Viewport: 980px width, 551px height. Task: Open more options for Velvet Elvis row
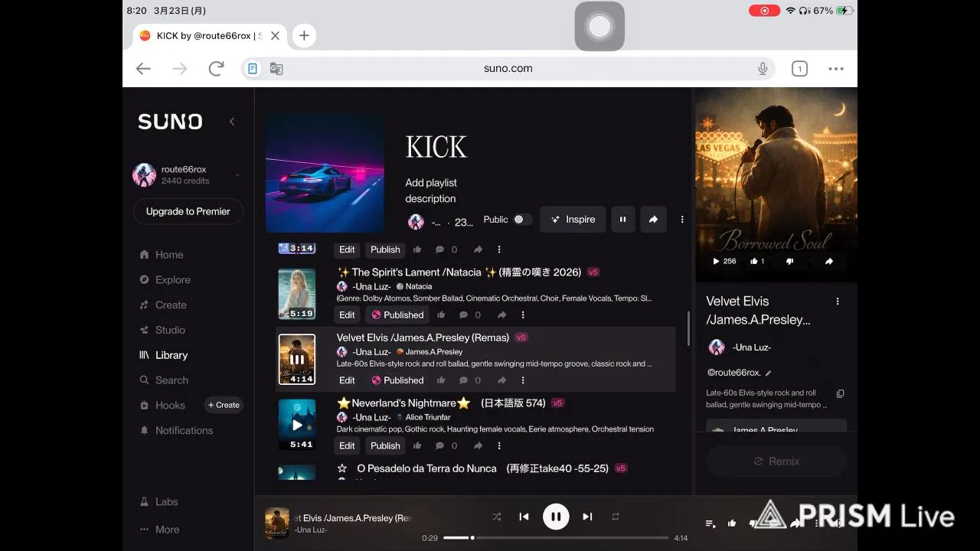(523, 380)
